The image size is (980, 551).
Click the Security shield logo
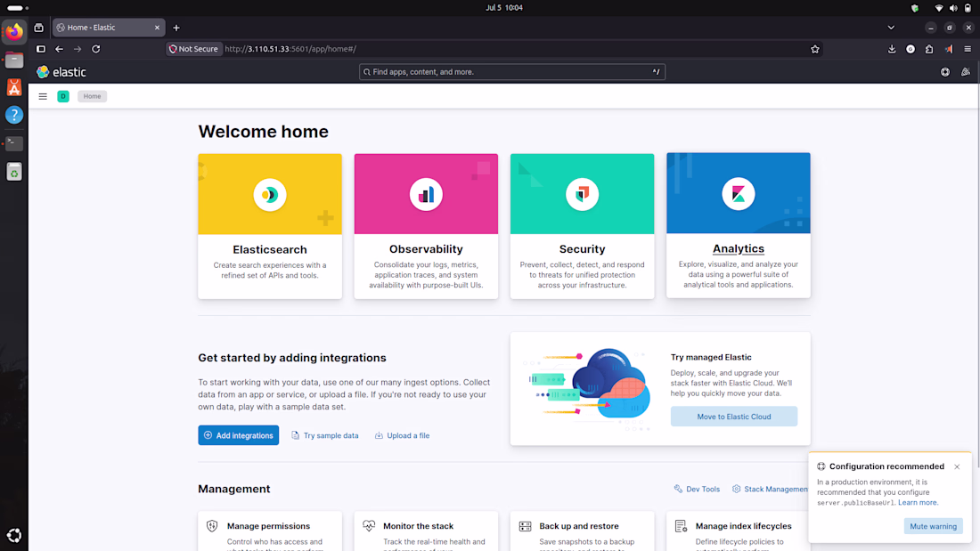583,194
